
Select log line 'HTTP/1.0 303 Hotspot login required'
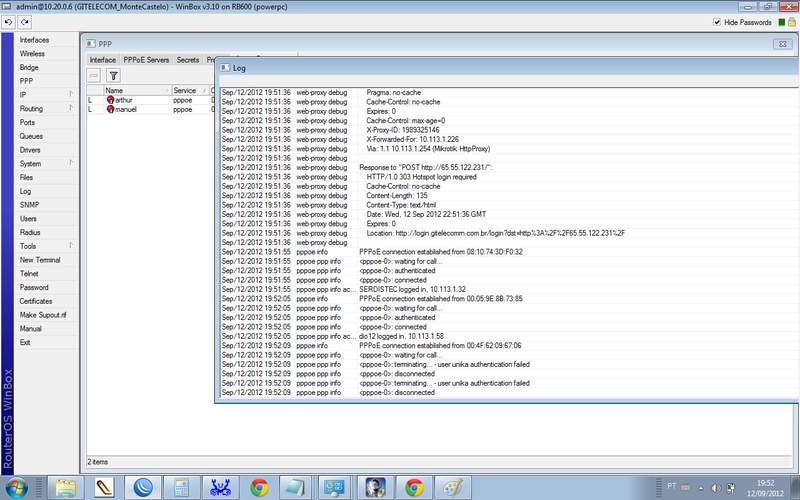click(x=421, y=177)
